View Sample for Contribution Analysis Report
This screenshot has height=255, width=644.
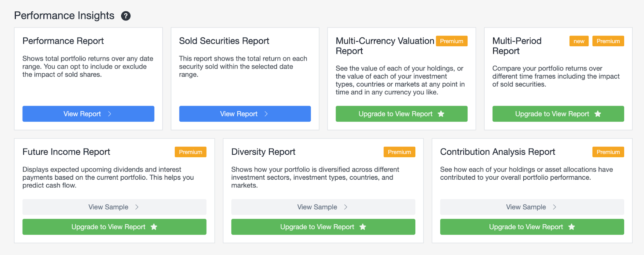pos(532,207)
